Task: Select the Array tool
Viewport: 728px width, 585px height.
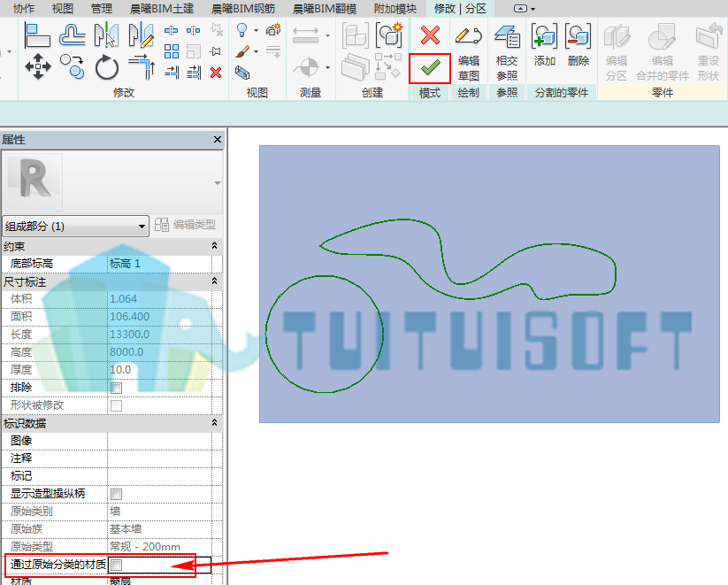Action: (172, 51)
